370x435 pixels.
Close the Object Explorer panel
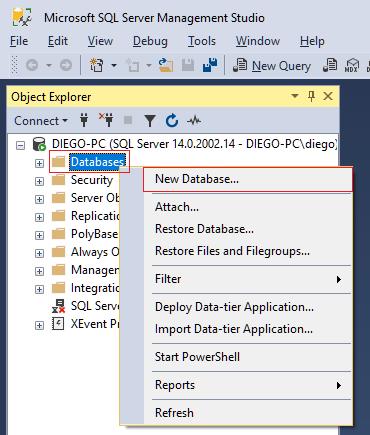pos(328,96)
